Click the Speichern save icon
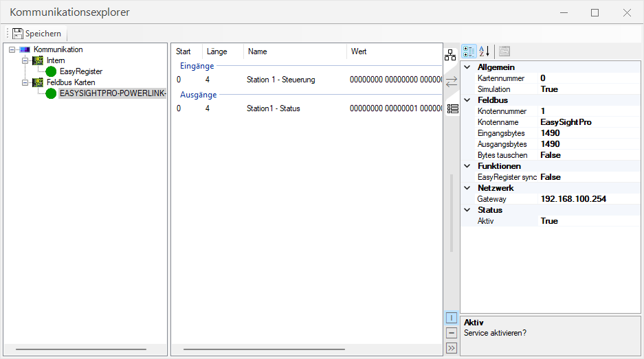644x359 pixels. [18, 34]
